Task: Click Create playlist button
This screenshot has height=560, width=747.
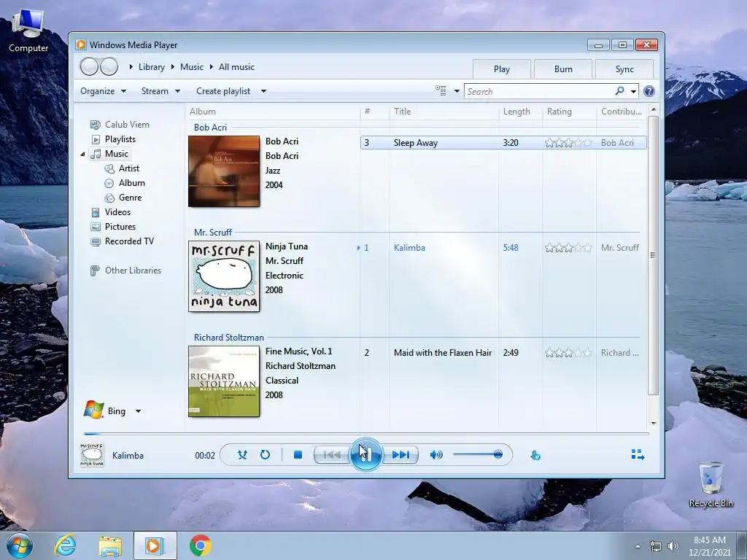Action: pyautogui.click(x=223, y=91)
